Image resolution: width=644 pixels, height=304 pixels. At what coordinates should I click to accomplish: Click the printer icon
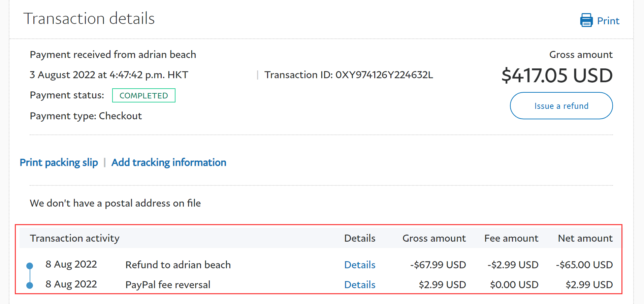coord(586,20)
